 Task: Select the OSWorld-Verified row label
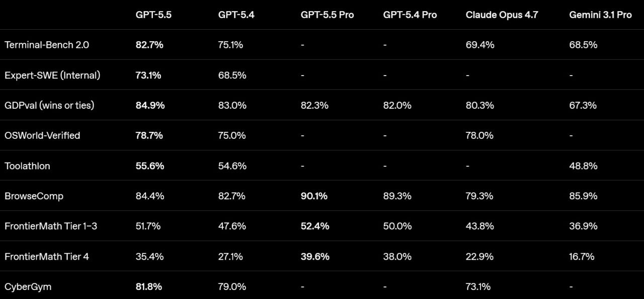point(42,135)
